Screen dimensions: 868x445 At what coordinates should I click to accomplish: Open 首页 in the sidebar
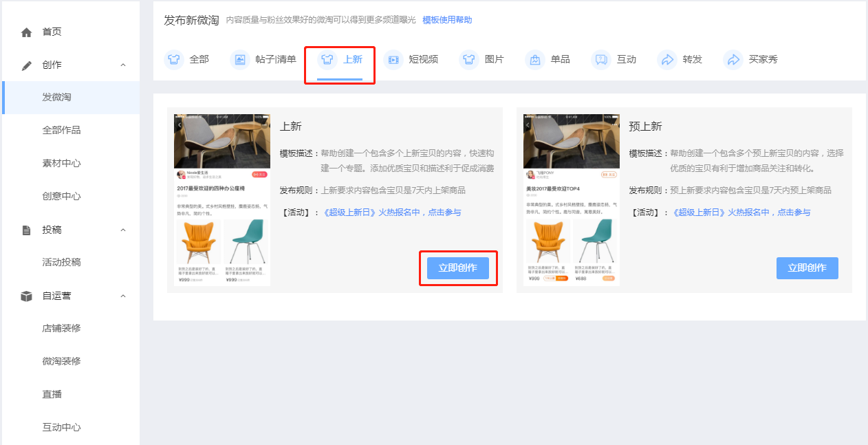[x=52, y=32]
